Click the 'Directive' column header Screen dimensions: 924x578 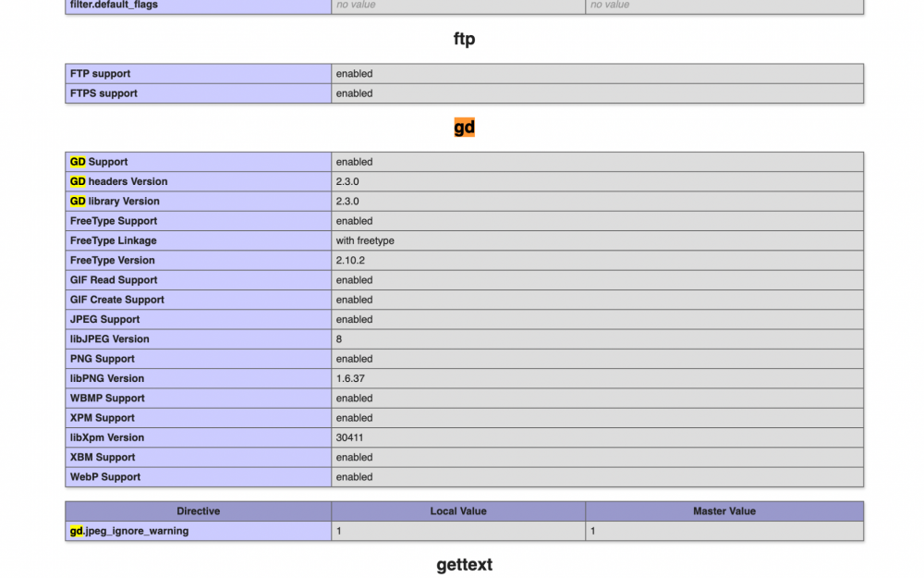[198, 511]
